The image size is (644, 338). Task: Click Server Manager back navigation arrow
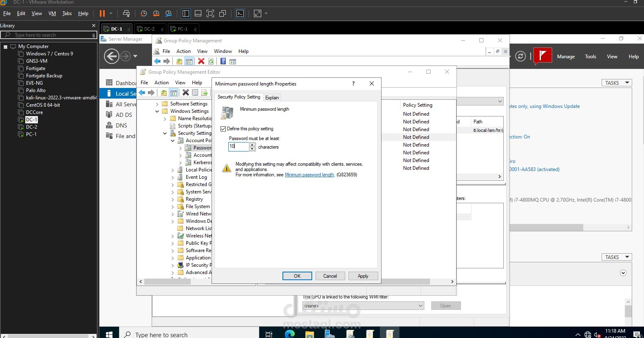112,56
